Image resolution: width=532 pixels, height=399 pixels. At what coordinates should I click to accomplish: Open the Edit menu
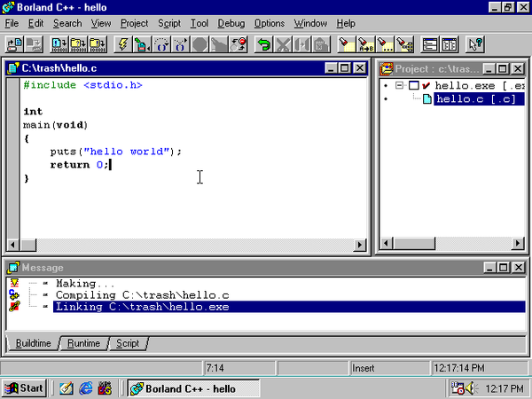35,23
